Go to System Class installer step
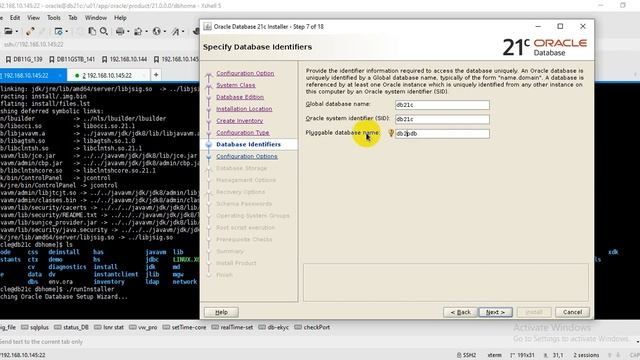The height and width of the screenshot is (360, 640). (x=236, y=85)
